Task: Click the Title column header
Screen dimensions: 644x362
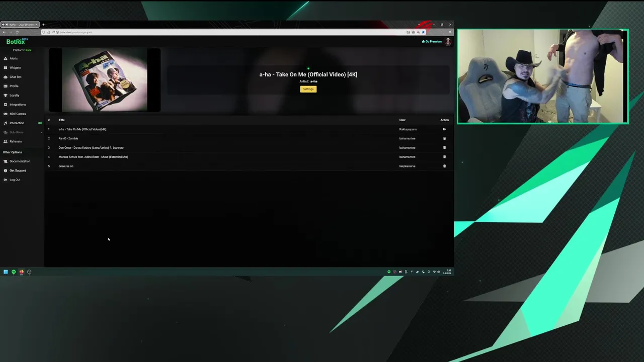Action: (61, 120)
